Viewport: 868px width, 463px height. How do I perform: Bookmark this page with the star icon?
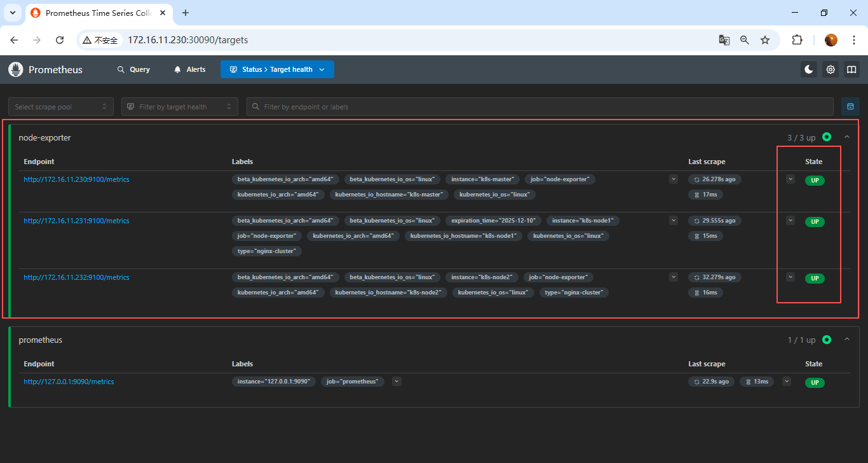[765, 40]
